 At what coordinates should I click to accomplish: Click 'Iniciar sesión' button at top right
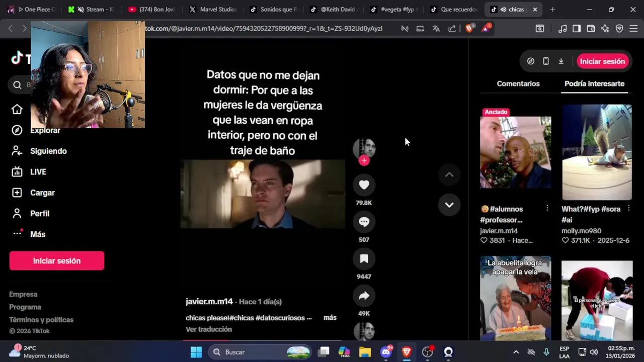(602, 61)
